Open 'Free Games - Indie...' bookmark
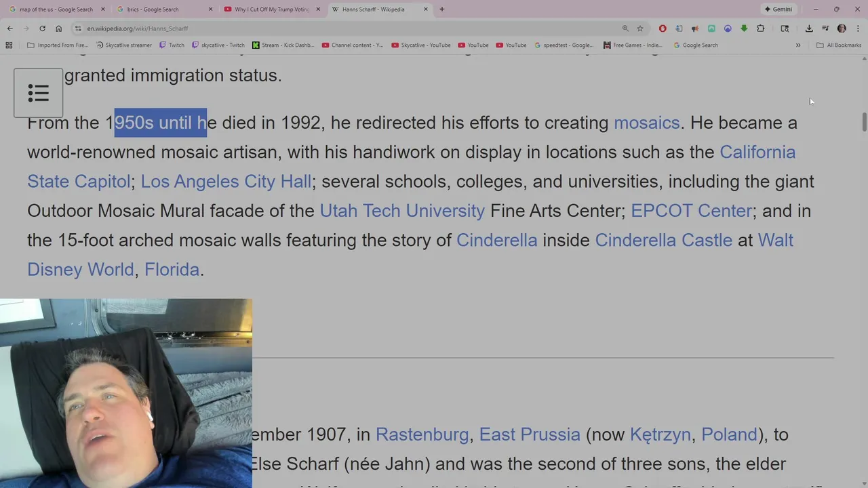868x488 pixels. [x=633, y=45]
